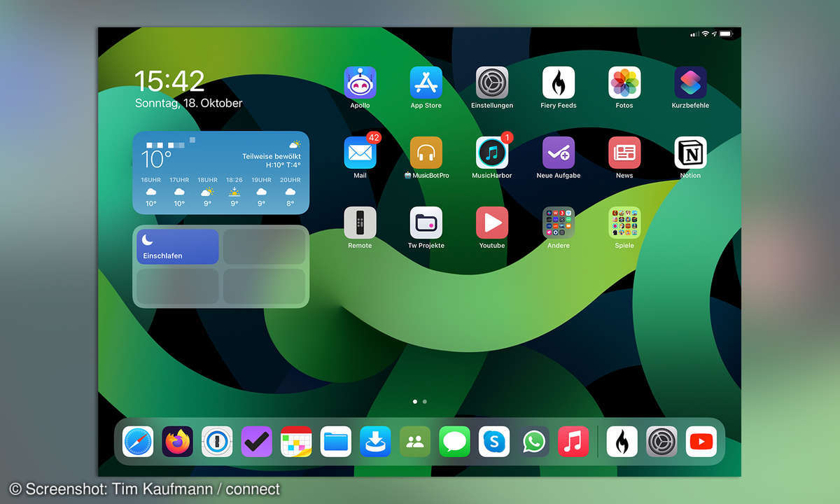Open the Remote app
Viewport: 840px width, 504px height.
pos(360,223)
